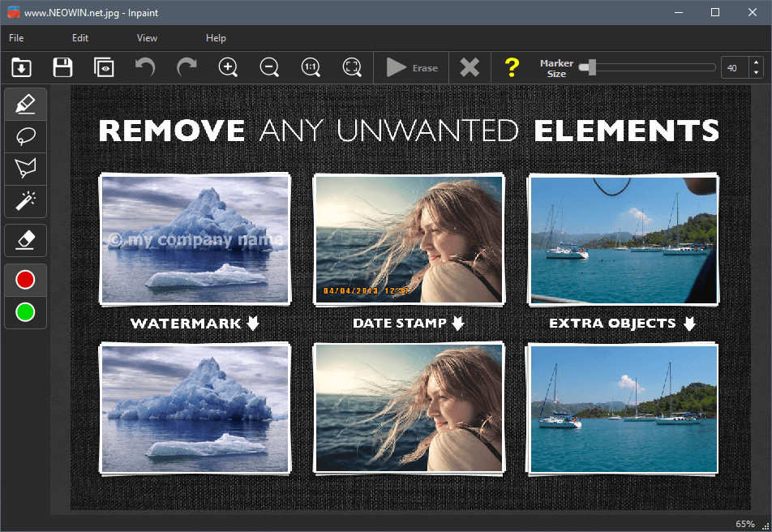Increase Marker Size with up arrow

coord(756,63)
